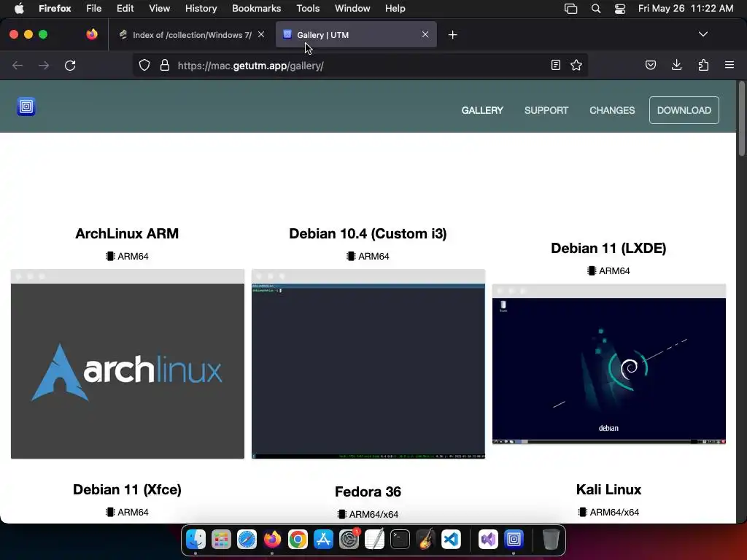Click the Debian 11 LXDE desktop thumbnail
The image size is (747, 560).
[609, 365]
